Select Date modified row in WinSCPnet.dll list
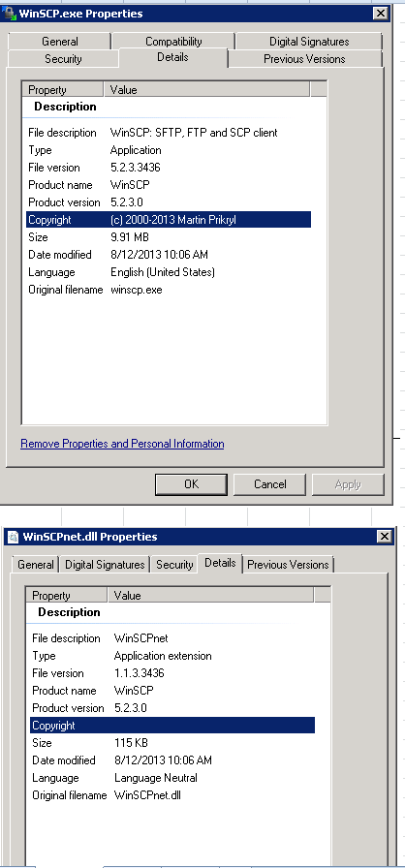Viewport: 405px width, 868px height. tap(172, 760)
